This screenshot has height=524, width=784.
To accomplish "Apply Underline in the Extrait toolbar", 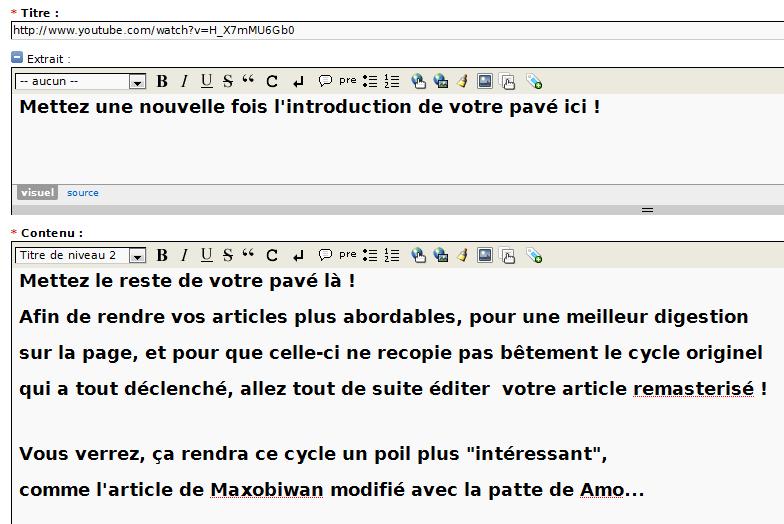I will [x=206, y=81].
